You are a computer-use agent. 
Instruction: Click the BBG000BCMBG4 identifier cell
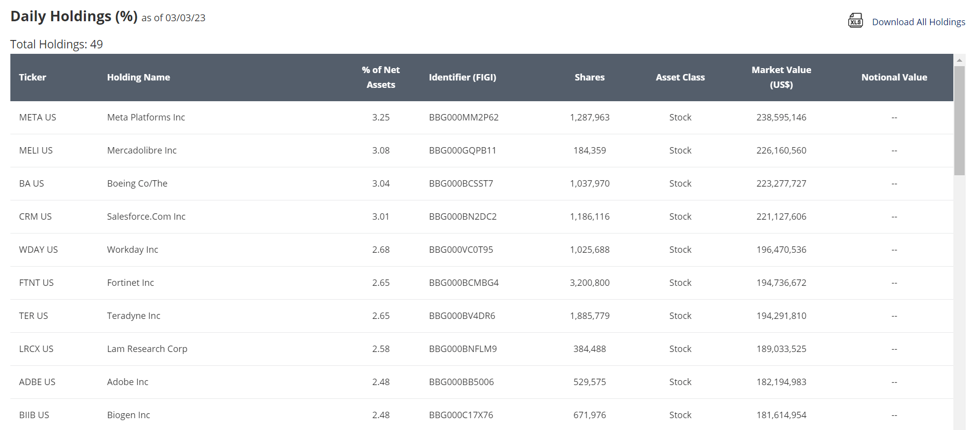click(x=464, y=283)
